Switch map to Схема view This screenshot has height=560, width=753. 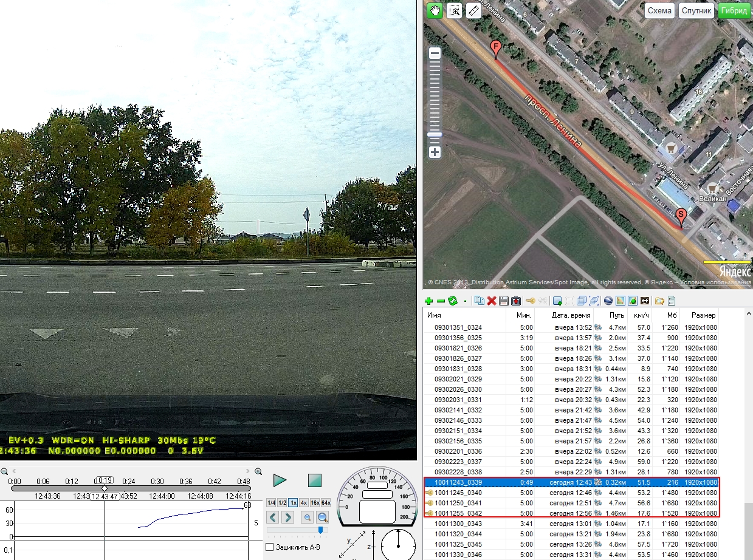coord(659,11)
